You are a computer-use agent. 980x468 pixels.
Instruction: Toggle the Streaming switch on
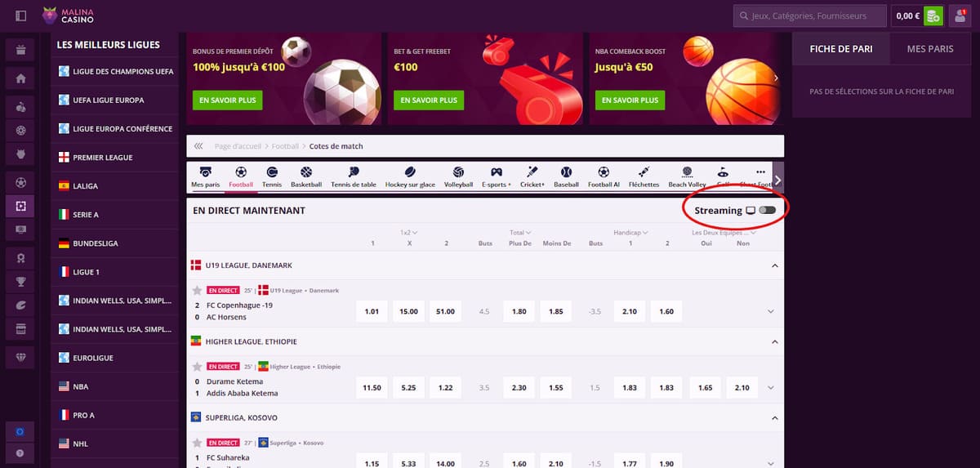[x=767, y=211]
